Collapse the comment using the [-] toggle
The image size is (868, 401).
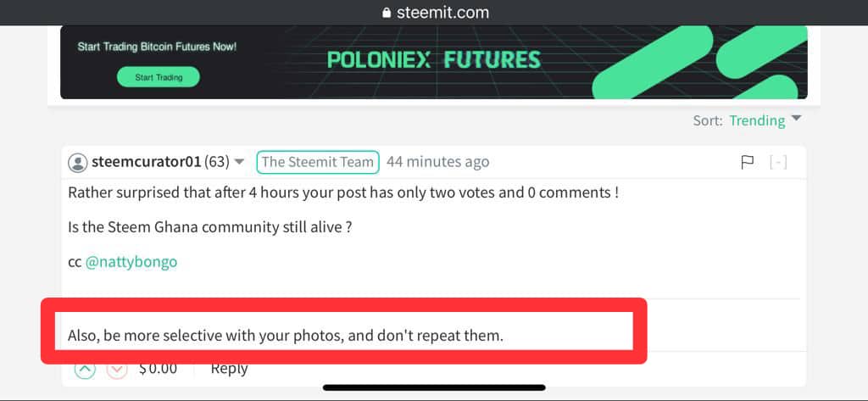click(x=777, y=162)
